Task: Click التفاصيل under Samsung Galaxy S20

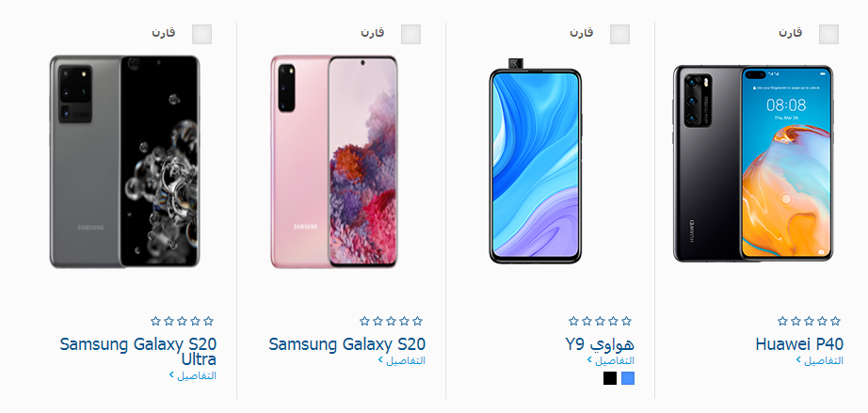Action: [x=402, y=360]
